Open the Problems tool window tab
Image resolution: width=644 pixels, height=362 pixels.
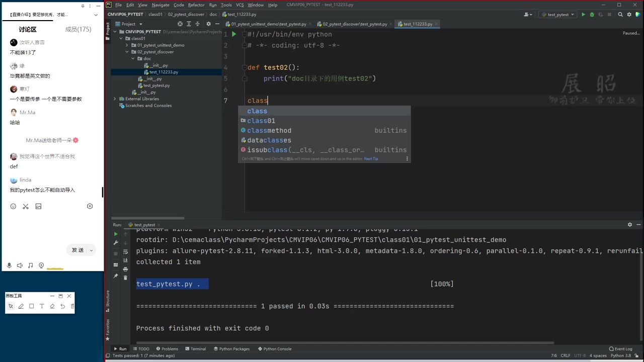(167, 349)
